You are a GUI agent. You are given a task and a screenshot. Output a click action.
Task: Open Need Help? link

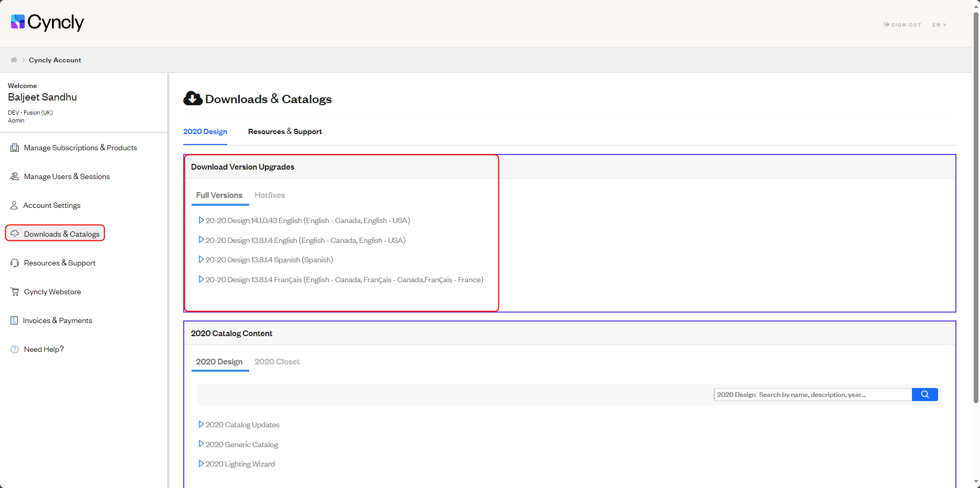click(x=44, y=349)
